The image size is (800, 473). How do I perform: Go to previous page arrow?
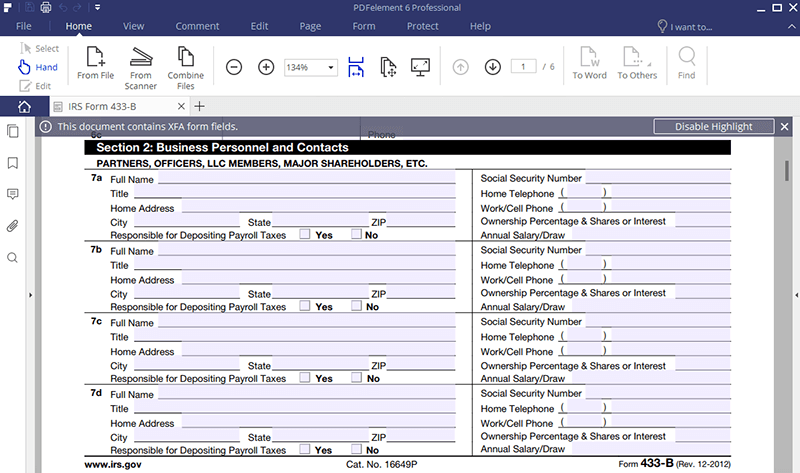(460, 67)
